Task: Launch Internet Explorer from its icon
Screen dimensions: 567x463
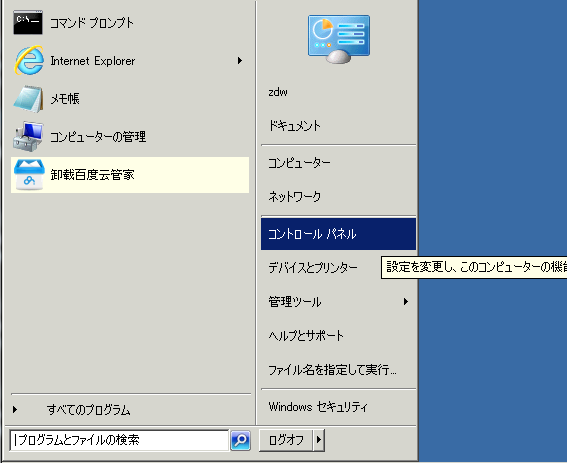Action: click(x=29, y=60)
